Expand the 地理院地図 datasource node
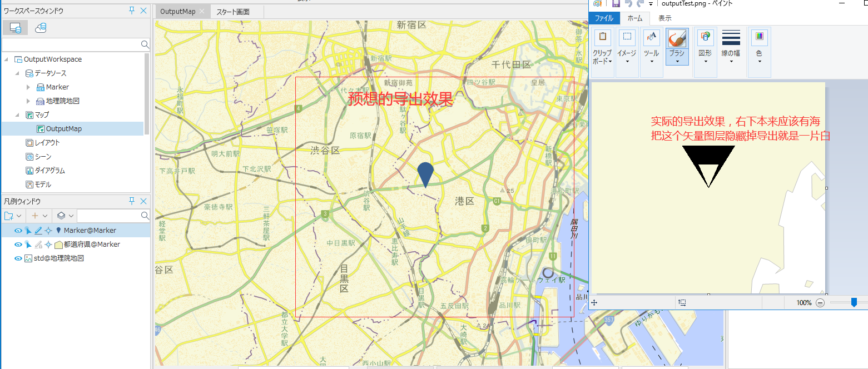 point(28,101)
